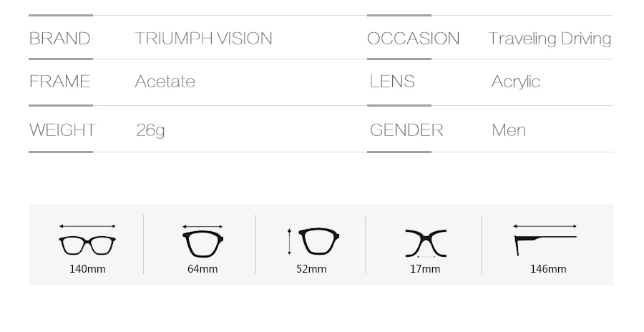Viewport: 644px width, 332px height.
Task: Click the horizontal arrow above the 140mm frame
Action: coord(87,226)
